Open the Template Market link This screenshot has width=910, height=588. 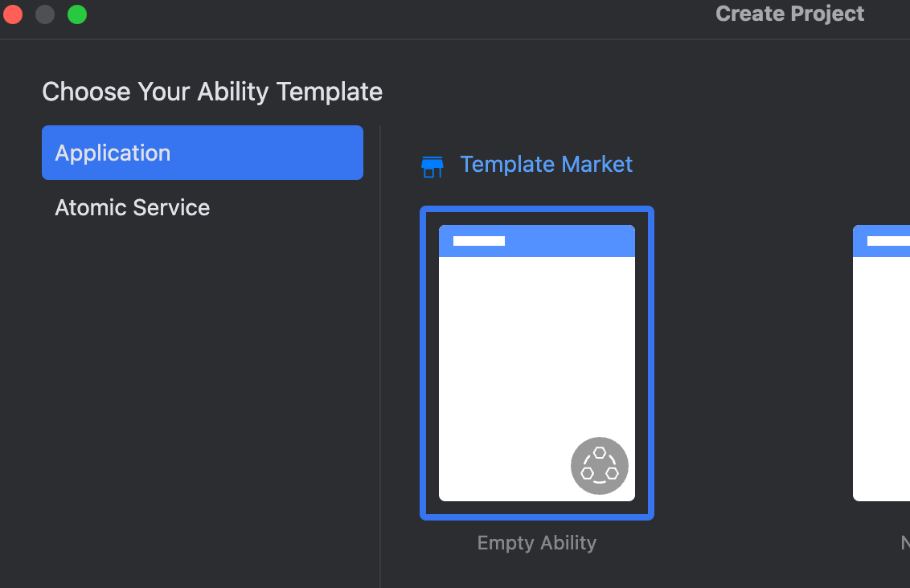pos(546,165)
